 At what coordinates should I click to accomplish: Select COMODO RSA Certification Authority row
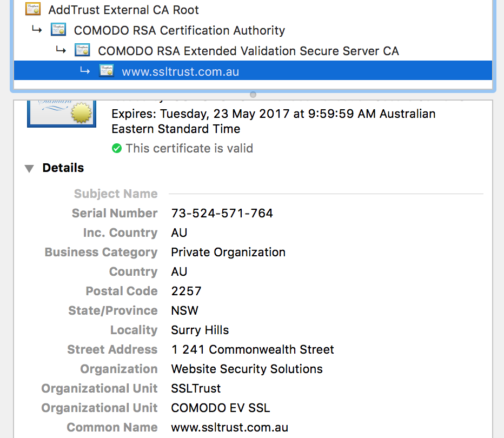180,30
